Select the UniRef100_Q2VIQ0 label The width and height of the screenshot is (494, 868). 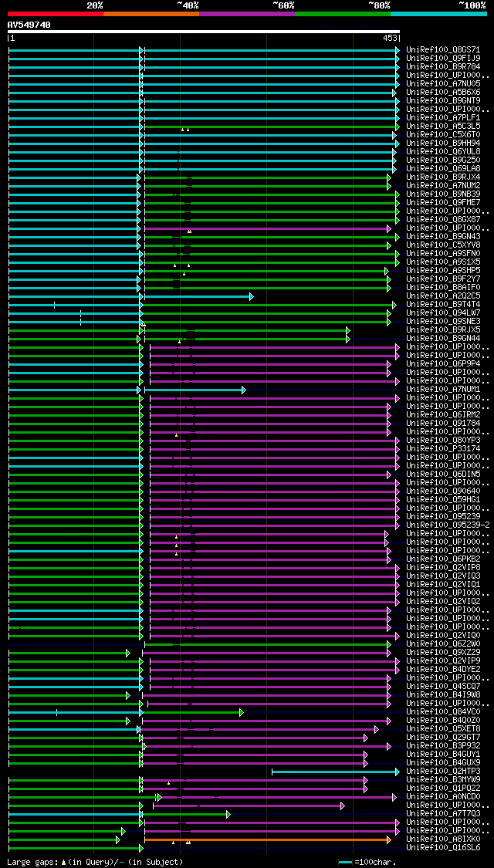(443, 636)
